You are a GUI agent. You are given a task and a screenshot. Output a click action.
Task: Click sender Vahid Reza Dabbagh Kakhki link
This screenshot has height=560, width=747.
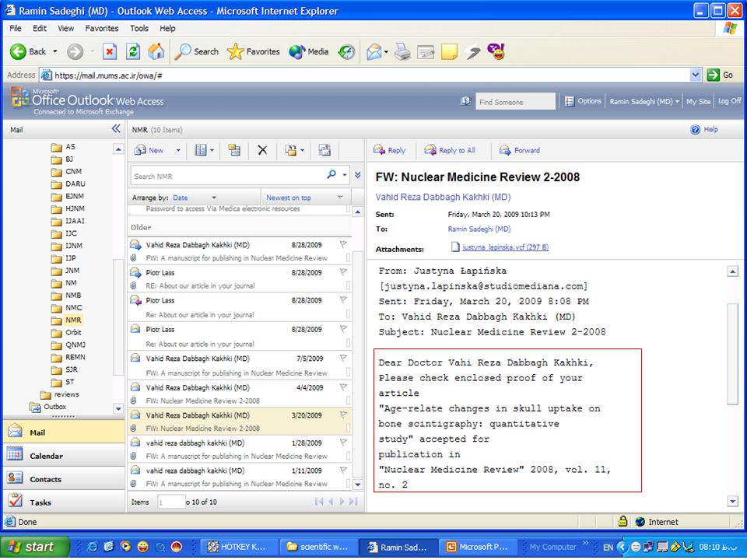443,197
